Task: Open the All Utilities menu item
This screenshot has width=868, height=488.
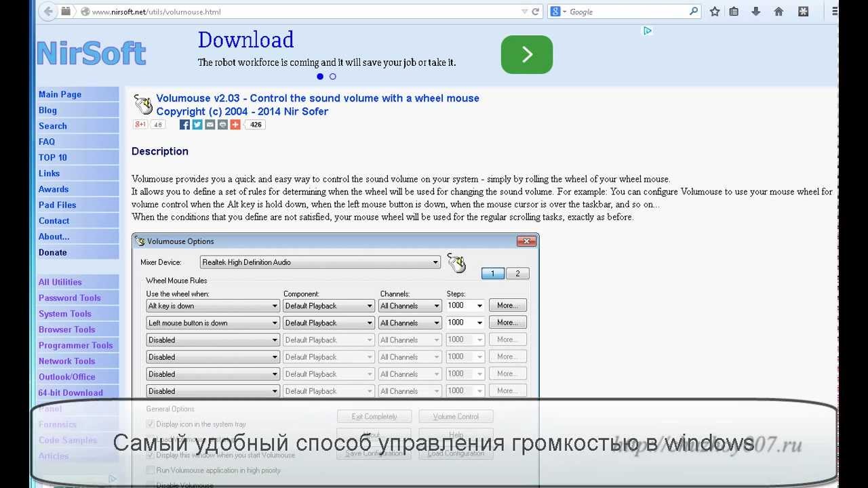Action: click(x=60, y=282)
